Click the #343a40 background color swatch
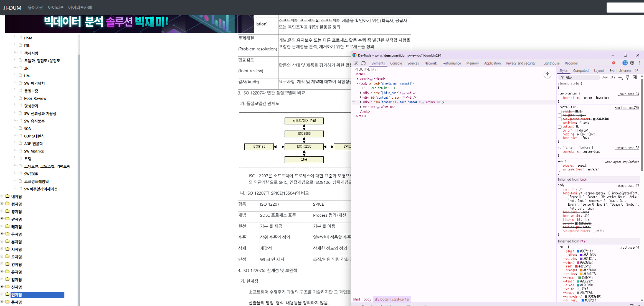 [594, 119]
